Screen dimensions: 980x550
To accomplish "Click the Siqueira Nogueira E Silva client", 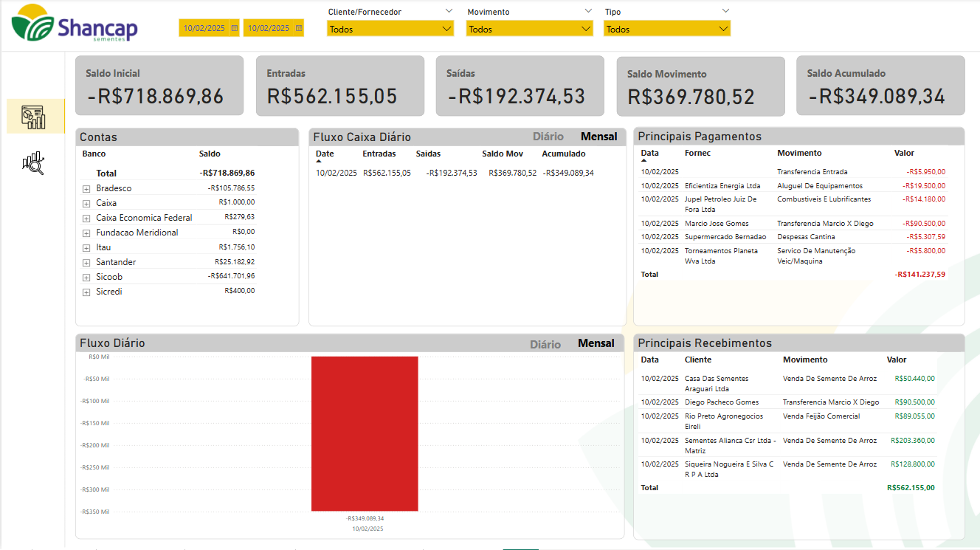I will coord(729,470).
